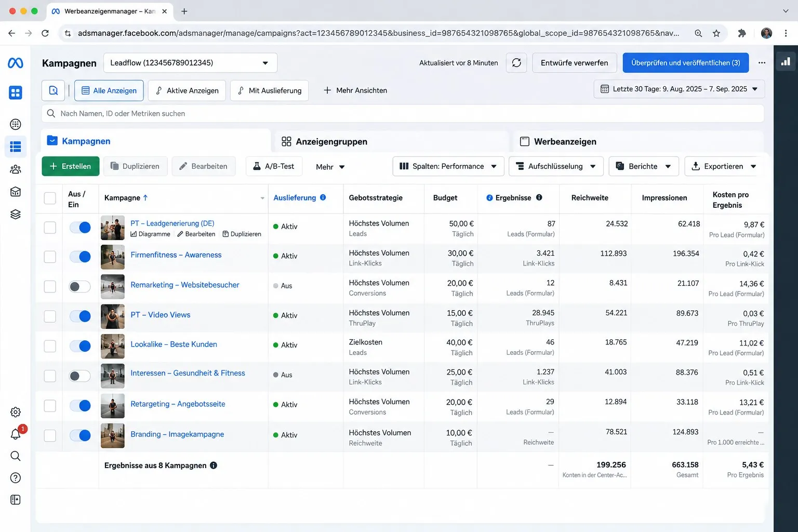This screenshot has width=798, height=532.
Task: Open the help question mark icon
Action: pos(16,478)
